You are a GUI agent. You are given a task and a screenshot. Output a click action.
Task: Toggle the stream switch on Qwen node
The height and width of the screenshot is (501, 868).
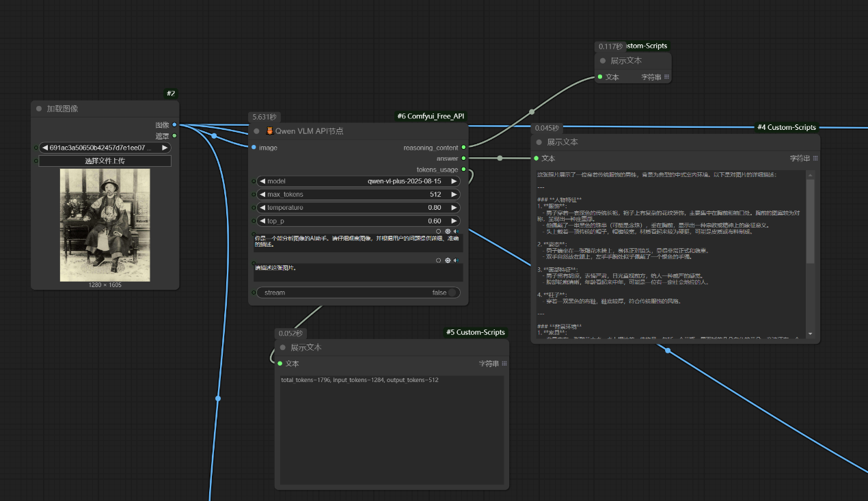451,293
